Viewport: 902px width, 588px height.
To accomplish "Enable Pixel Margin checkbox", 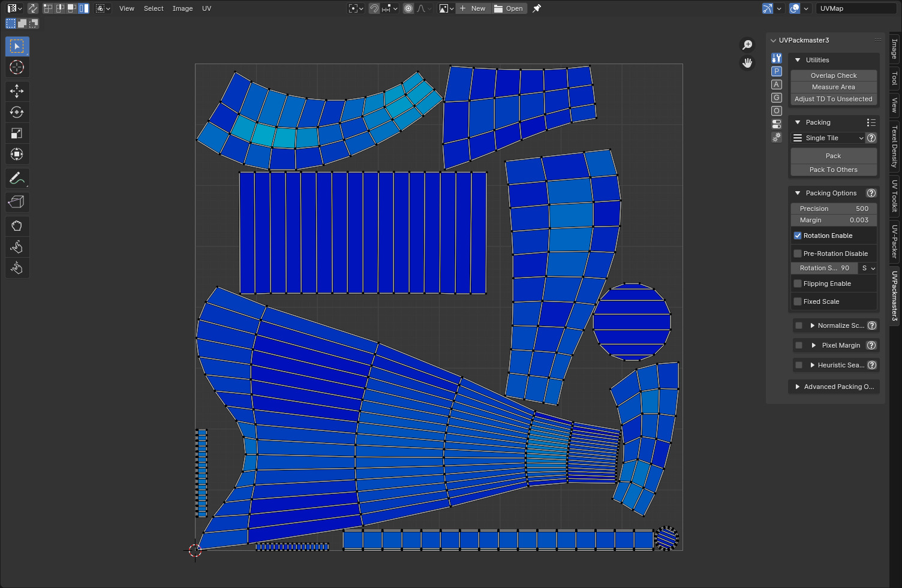I will 799,345.
